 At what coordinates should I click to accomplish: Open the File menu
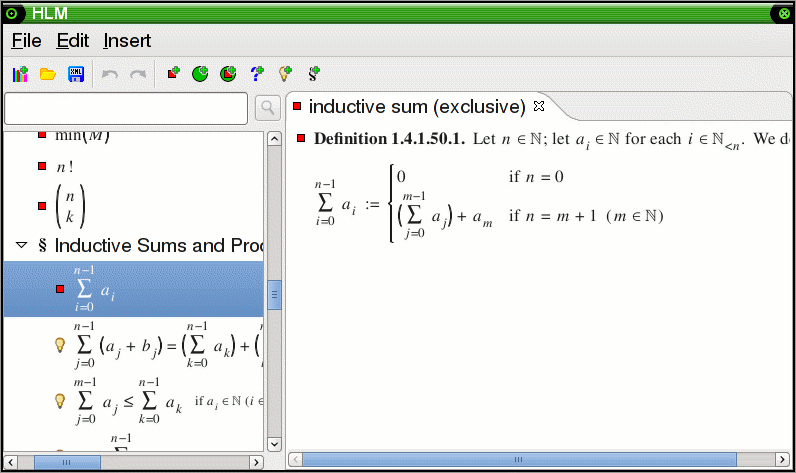[x=26, y=41]
